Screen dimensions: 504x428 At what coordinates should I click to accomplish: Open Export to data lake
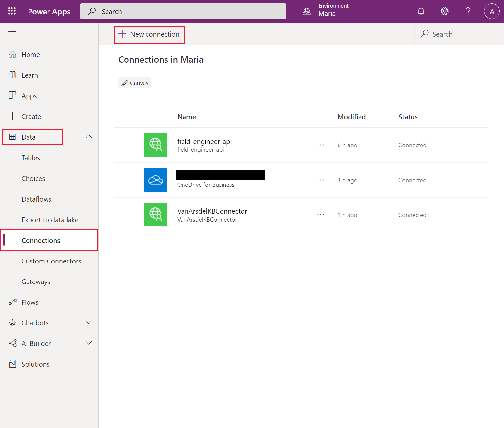pos(49,220)
